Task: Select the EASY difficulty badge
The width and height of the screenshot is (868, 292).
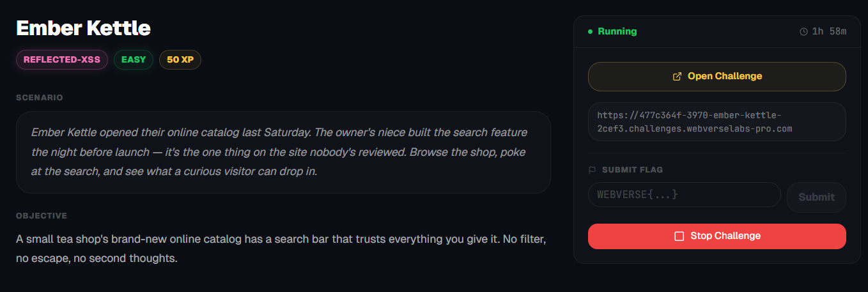Action: coord(134,59)
